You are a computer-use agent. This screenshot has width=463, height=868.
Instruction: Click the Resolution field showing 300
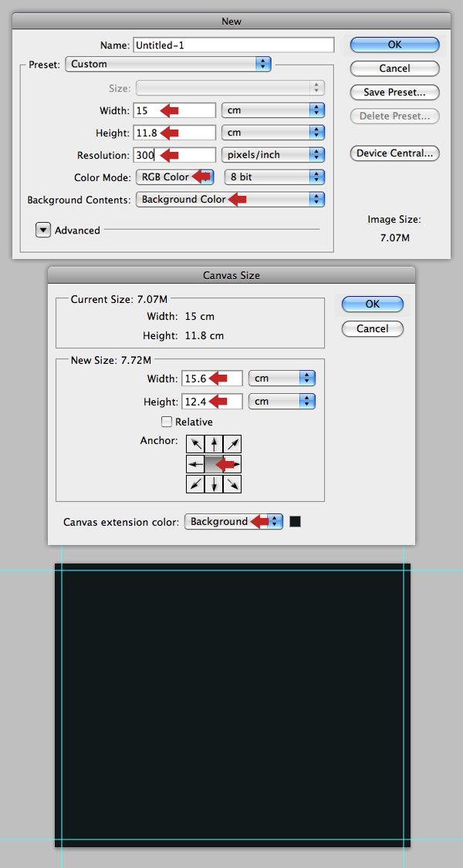pyautogui.click(x=174, y=155)
